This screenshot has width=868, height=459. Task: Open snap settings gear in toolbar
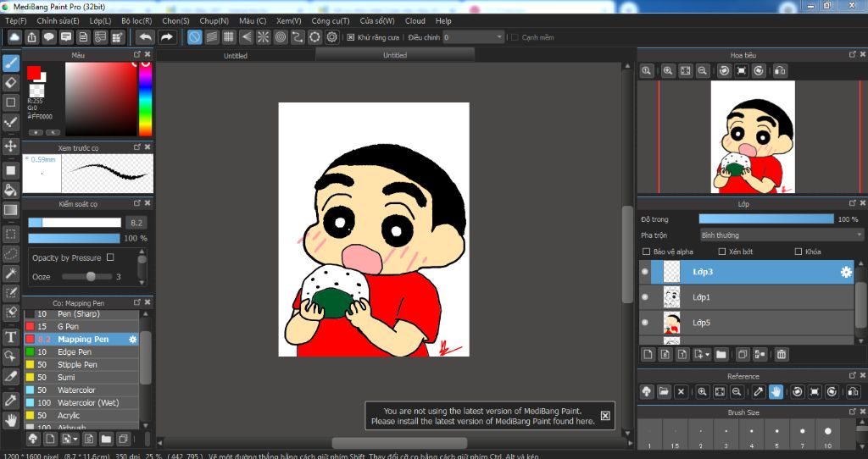pyautogui.click(x=332, y=37)
